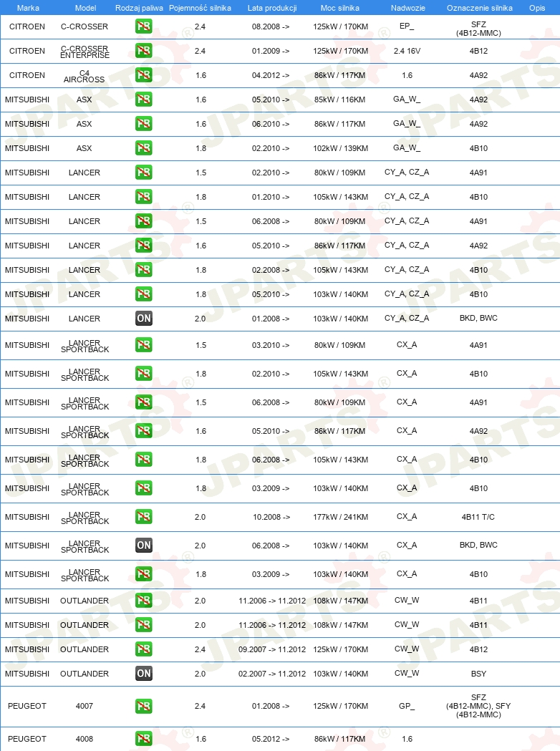560x751 pixels.
Task: Click petrol icon for Lancer 1.8 103kW row
Action: [144, 294]
